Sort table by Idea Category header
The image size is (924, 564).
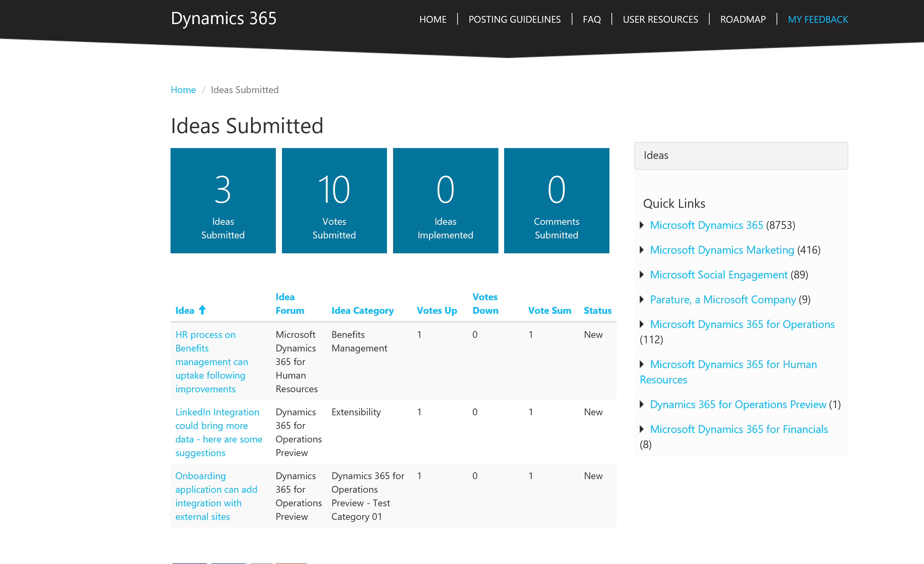click(362, 310)
